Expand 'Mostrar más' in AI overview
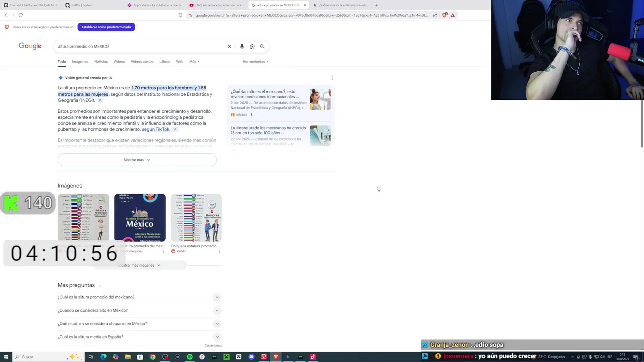This screenshot has height=362, width=644. tap(137, 160)
